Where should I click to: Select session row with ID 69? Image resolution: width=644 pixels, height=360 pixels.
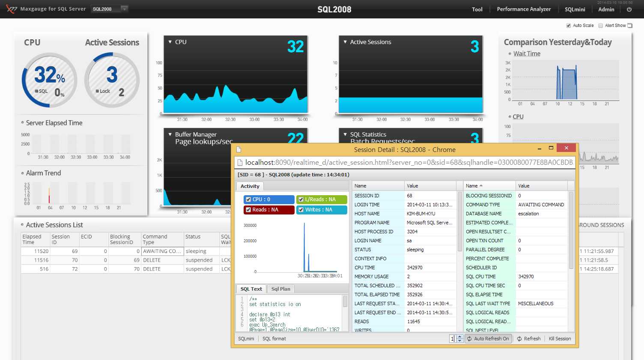click(126, 251)
